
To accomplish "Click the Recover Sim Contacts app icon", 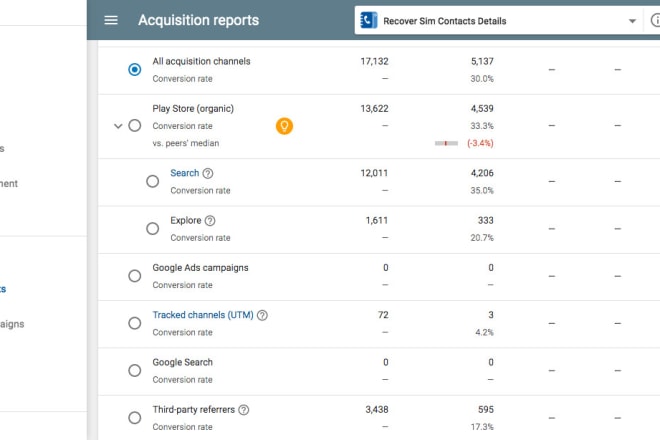I will (369, 20).
